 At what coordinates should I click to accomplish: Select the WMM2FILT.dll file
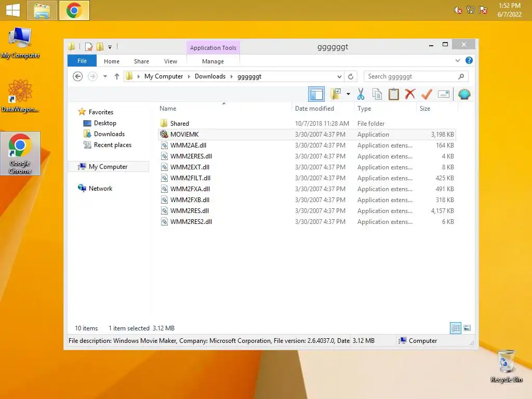click(x=307, y=178)
